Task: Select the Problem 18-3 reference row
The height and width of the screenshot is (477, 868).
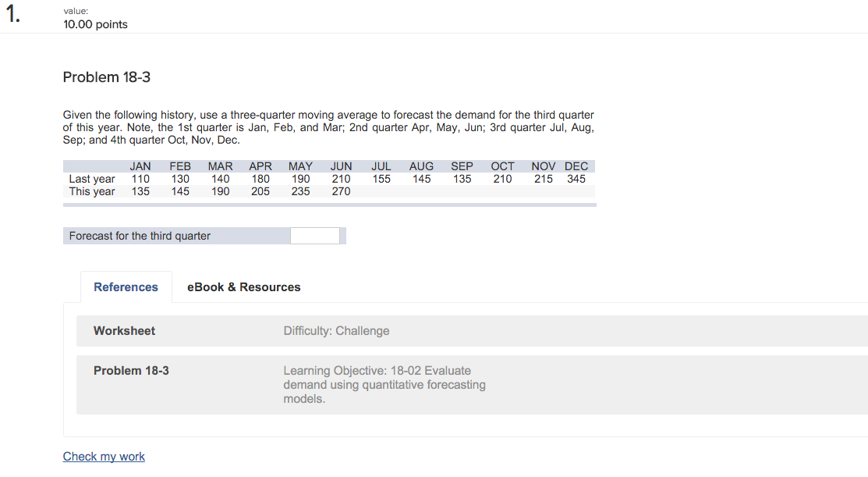Action: (472, 384)
